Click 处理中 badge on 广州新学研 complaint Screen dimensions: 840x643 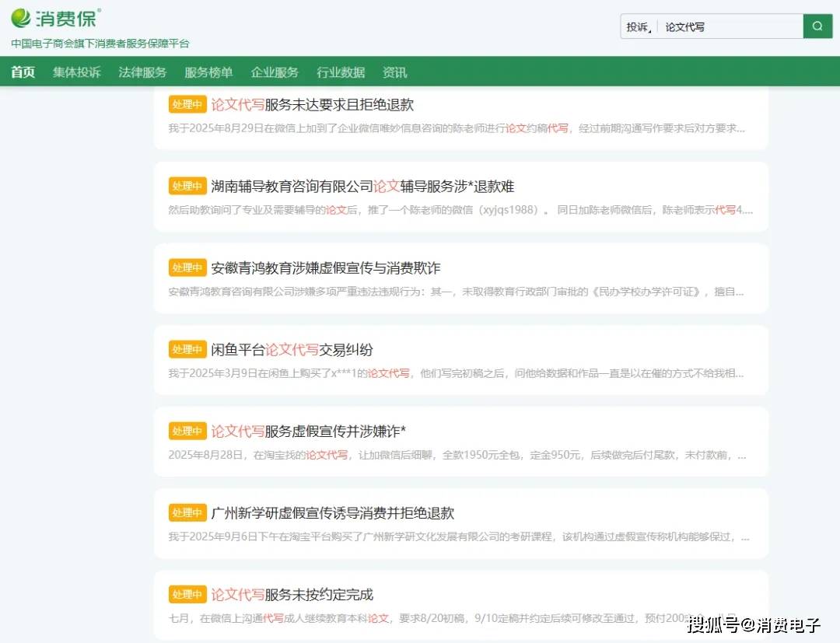[187, 513]
